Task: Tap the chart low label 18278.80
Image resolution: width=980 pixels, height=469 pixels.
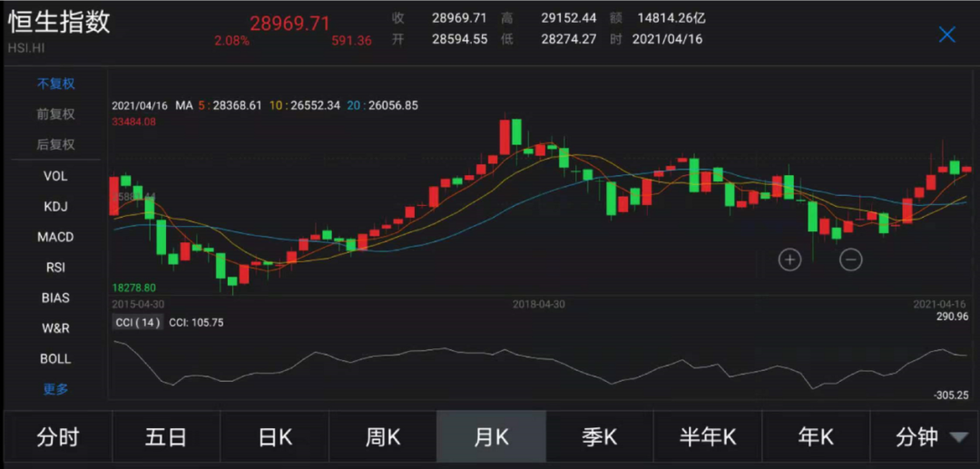Action: pyautogui.click(x=133, y=288)
